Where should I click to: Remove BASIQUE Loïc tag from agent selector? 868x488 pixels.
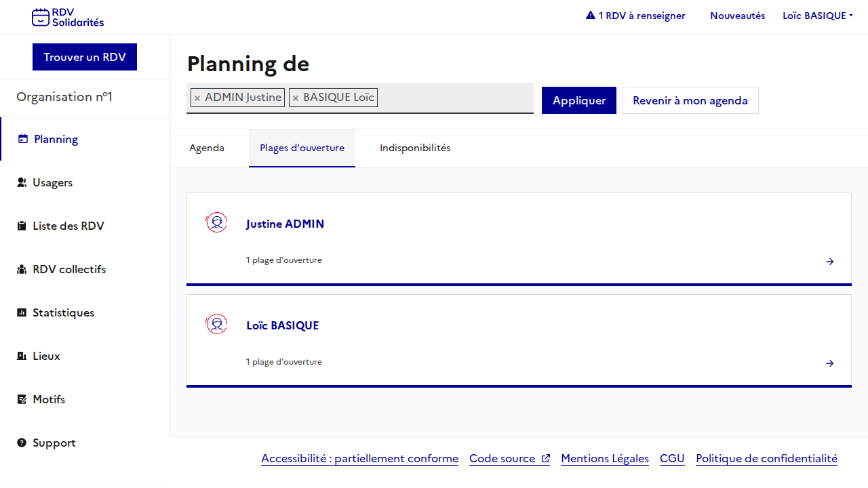point(296,98)
